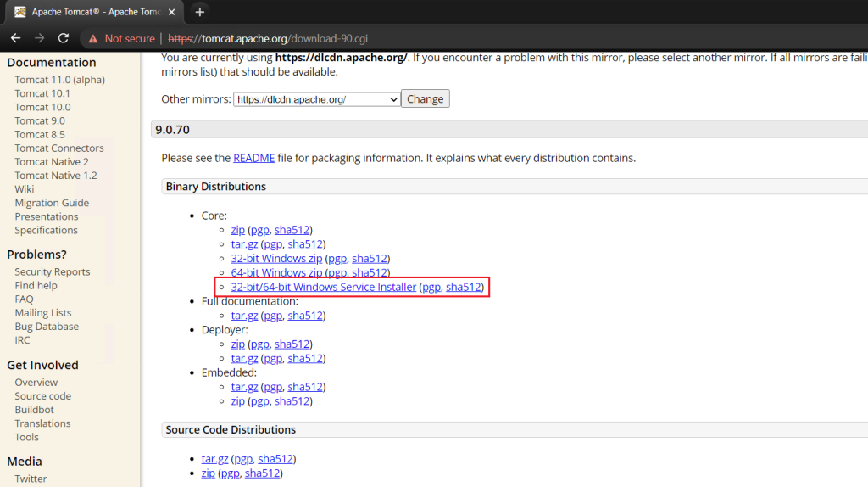Click the address bar URL
Viewport: 868px width, 487px height.
point(268,39)
